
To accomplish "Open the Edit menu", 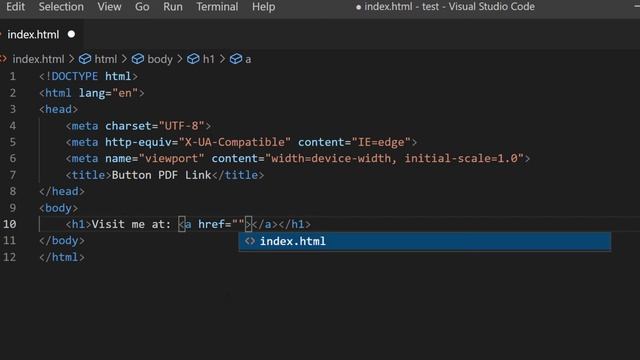I will [x=16, y=7].
